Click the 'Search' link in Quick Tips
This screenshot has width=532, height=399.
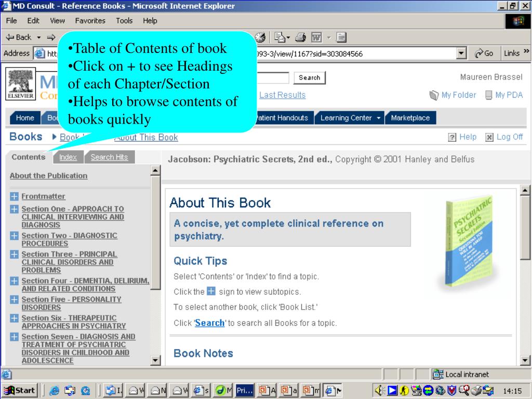(x=210, y=323)
